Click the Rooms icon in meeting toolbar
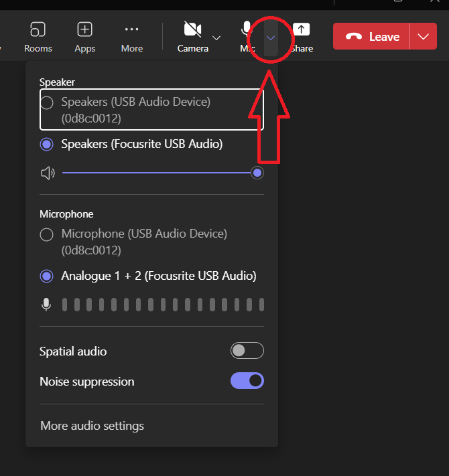 (38, 30)
